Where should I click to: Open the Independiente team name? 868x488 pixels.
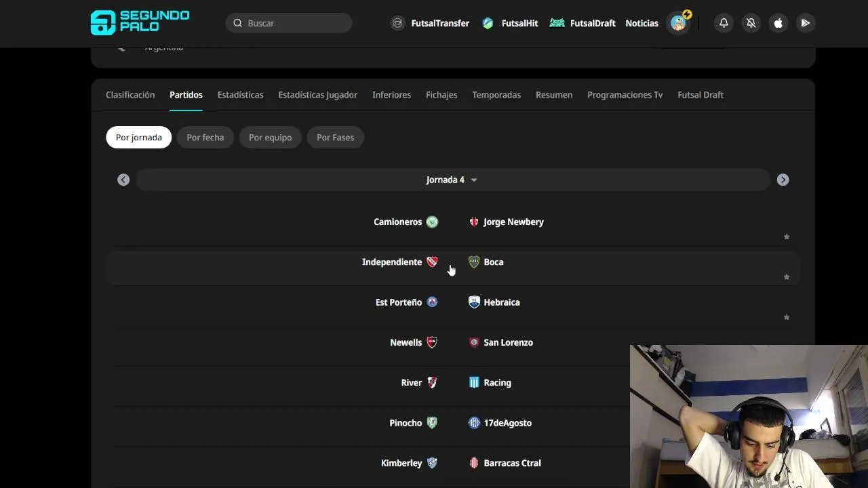click(x=392, y=262)
